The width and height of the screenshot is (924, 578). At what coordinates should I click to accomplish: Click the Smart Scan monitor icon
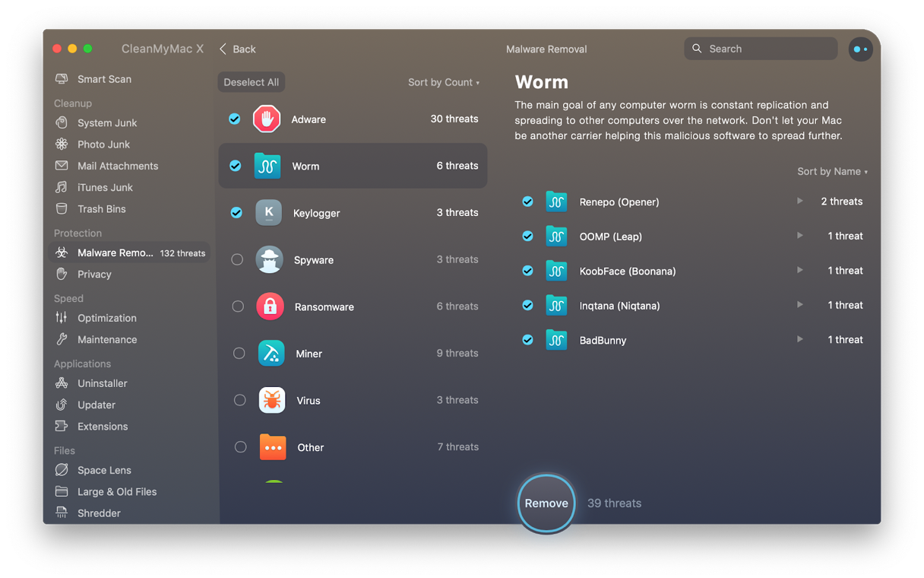(x=62, y=79)
